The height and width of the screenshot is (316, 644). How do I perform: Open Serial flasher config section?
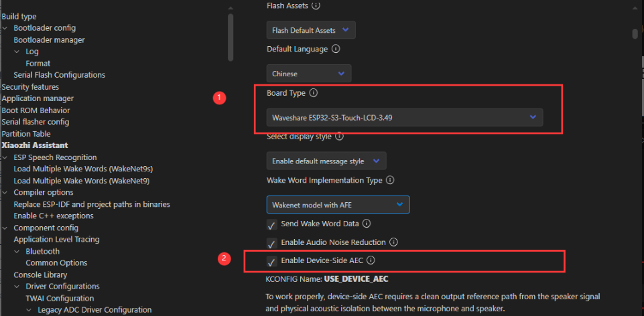(35, 122)
